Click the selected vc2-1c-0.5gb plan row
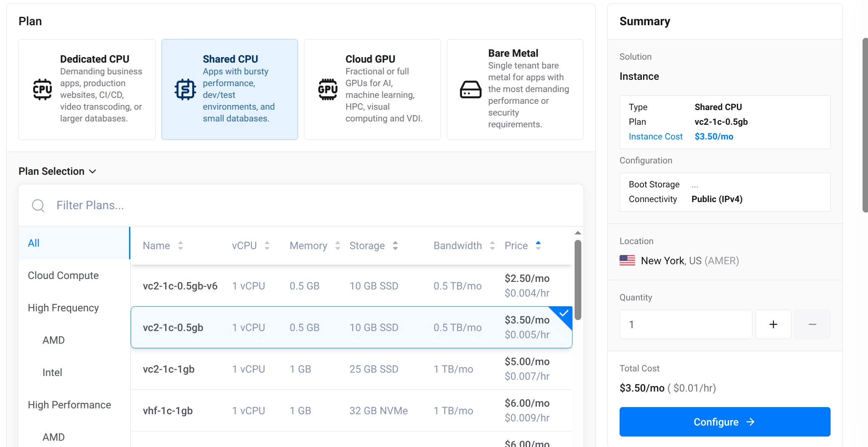868x447 pixels. [x=351, y=327]
